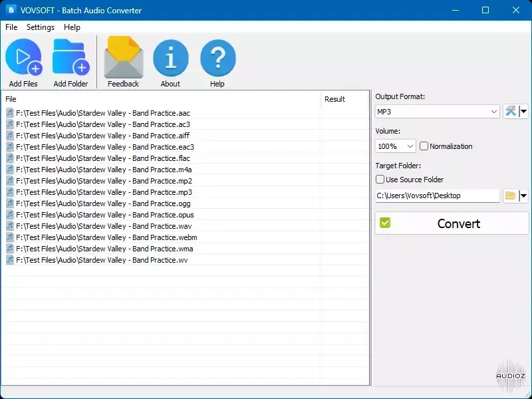The image size is (532, 399).
Task: Open the Settings menu
Action: tap(41, 27)
